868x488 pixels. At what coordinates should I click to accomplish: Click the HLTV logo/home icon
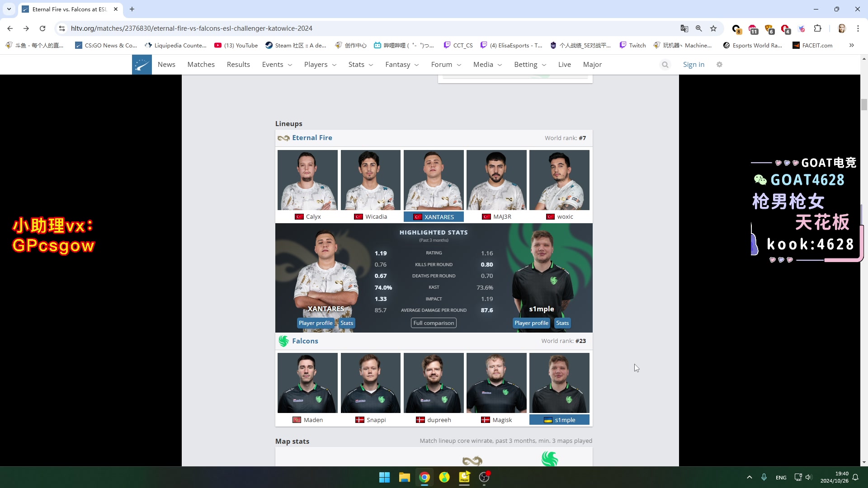pos(142,64)
